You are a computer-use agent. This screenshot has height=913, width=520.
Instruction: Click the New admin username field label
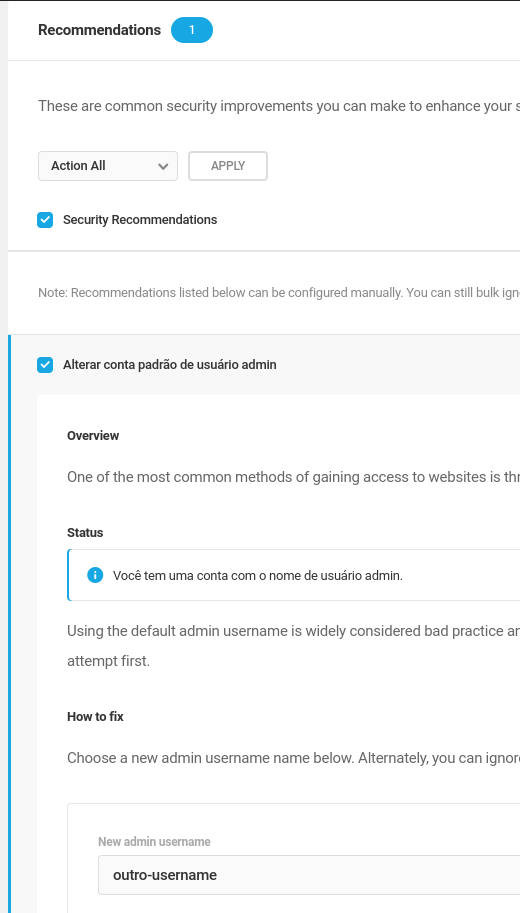pyautogui.click(x=154, y=841)
